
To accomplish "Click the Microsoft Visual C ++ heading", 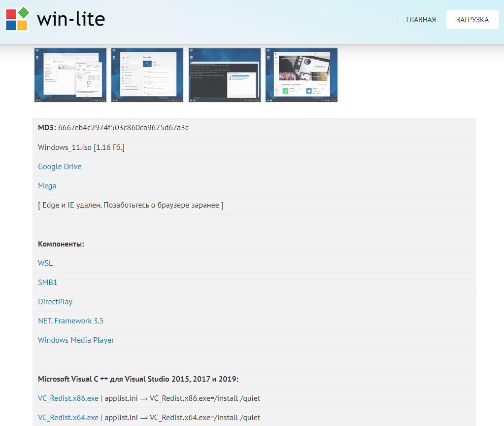I will pos(138,379).
